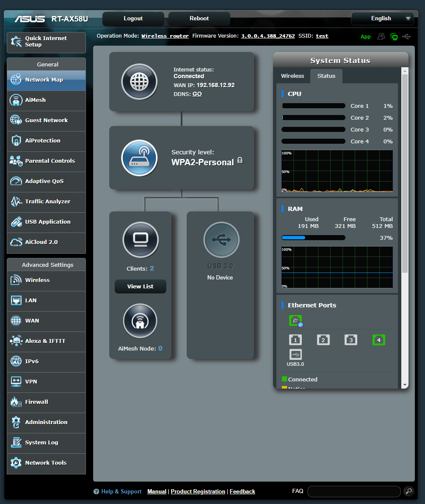Open WAN settings

tap(46, 321)
